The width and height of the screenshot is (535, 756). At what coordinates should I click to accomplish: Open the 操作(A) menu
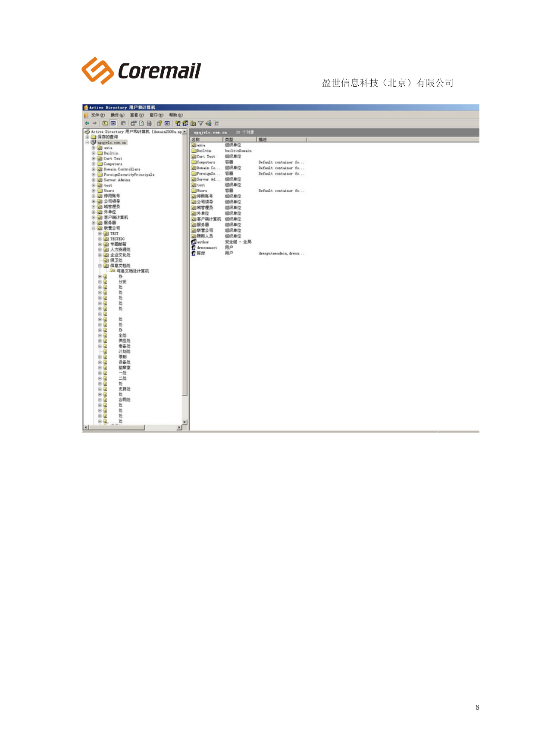tap(117, 115)
